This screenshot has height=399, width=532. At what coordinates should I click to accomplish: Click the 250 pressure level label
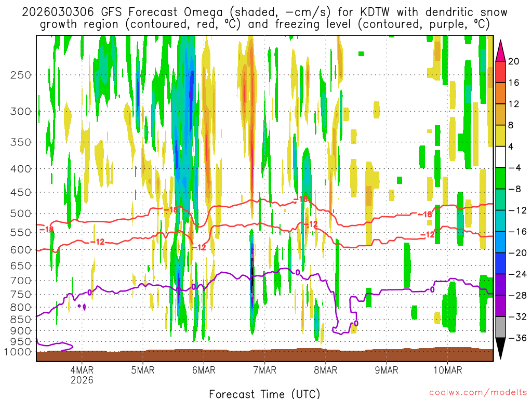coord(21,75)
